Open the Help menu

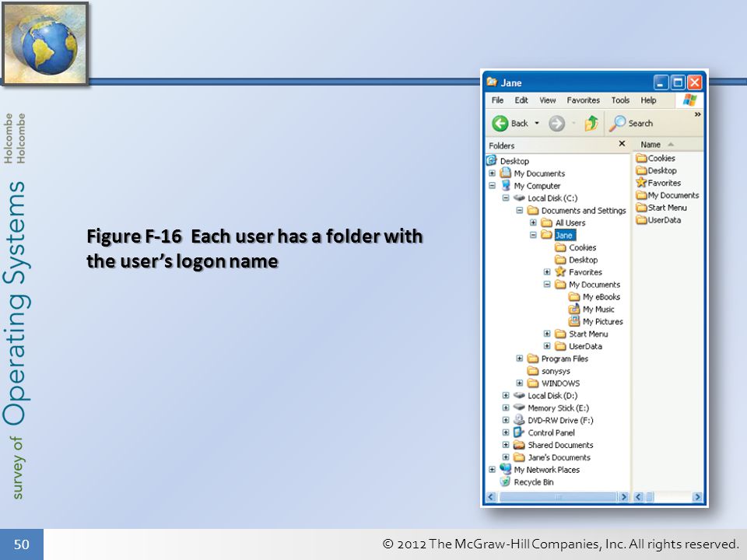pos(648,100)
